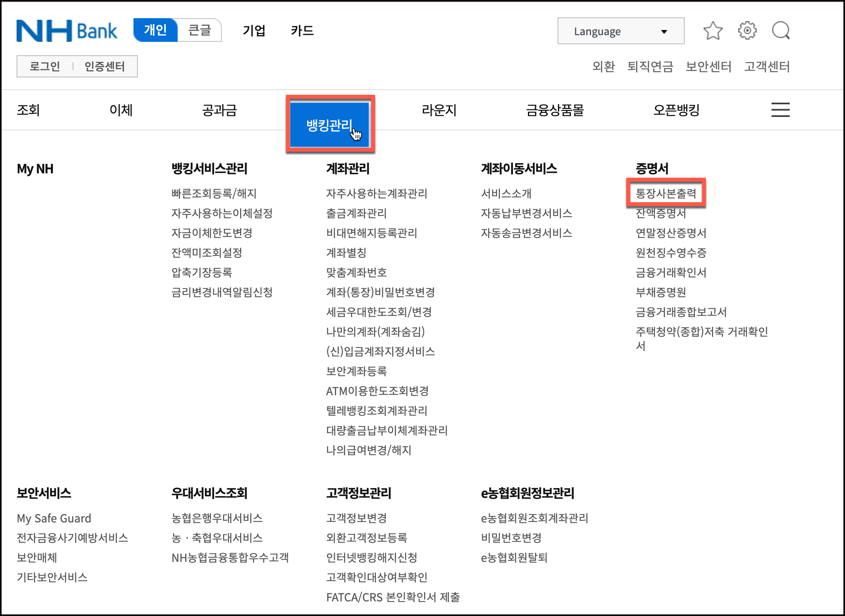Switch to 큰글 large text mode
Image resolution: width=845 pixels, height=616 pixels.
click(x=200, y=30)
